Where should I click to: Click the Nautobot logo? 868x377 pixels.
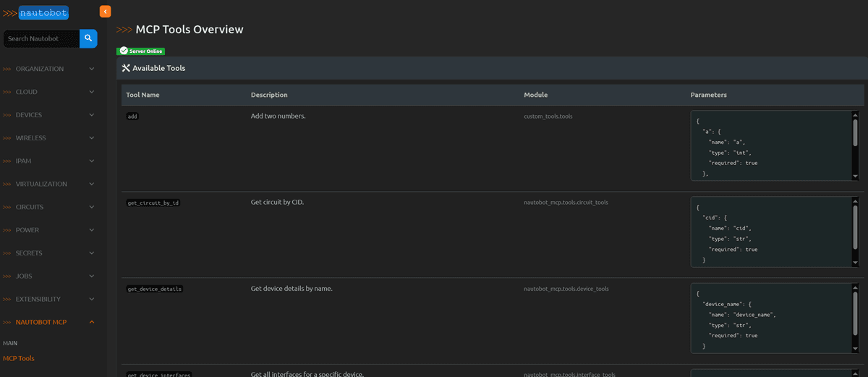(36, 12)
